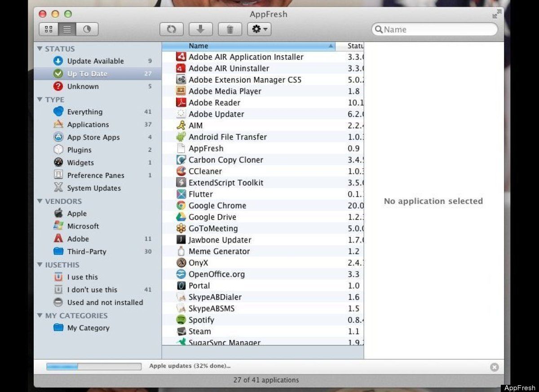Select the Portal row name
539x392 pixels.
pos(199,286)
